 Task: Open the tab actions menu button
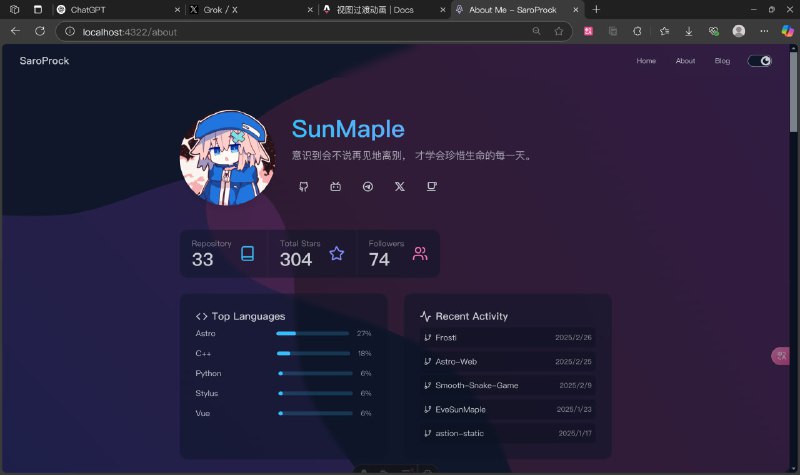coord(38,9)
